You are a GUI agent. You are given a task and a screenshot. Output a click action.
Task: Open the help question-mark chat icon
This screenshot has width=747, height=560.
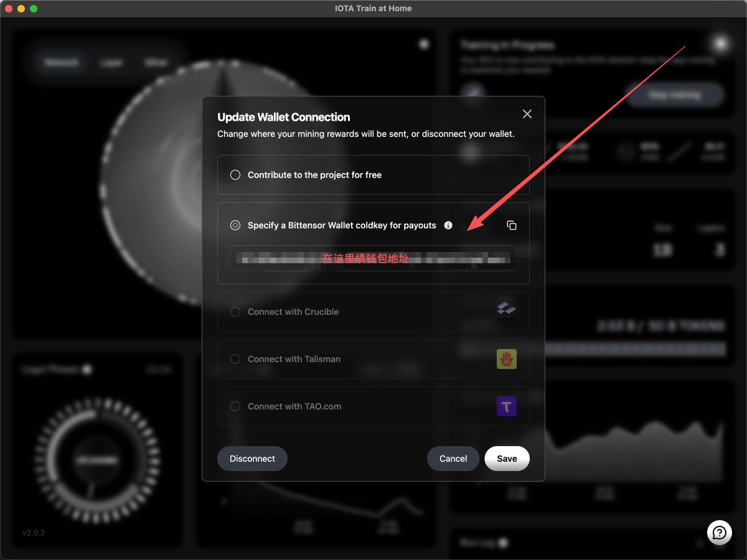(x=720, y=533)
